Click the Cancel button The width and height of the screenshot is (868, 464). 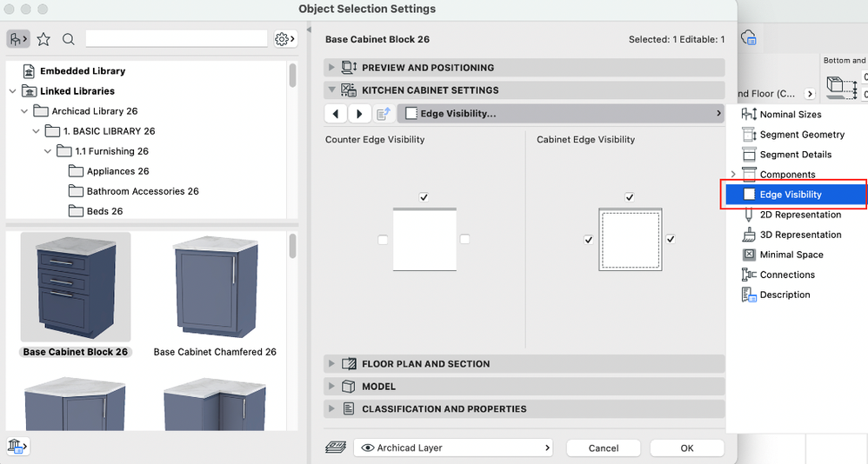pos(604,448)
